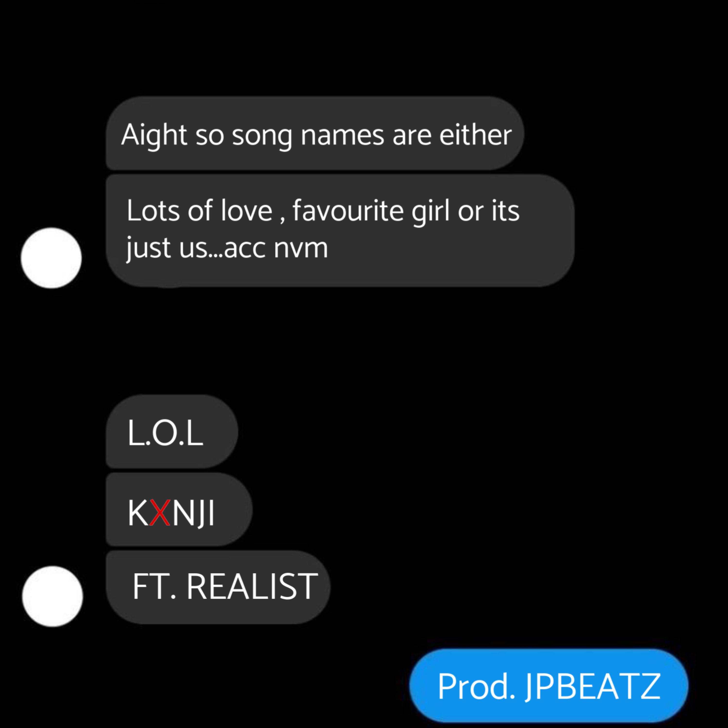This screenshot has width=728, height=728.
Task: Click the words 'song names' in the first bubble
Action: (308, 135)
